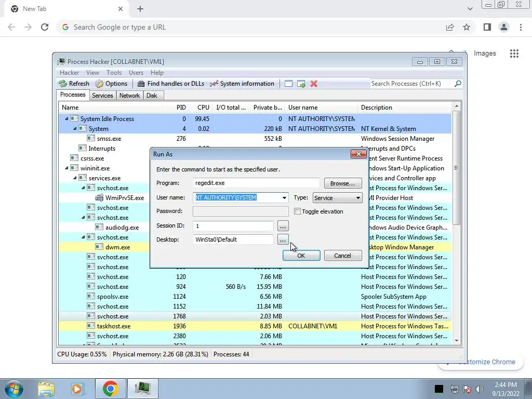Image resolution: width=532 pixels, height=399 pixels.
Task: Open the User name dropdown arrow
Action: coord(284,198)
